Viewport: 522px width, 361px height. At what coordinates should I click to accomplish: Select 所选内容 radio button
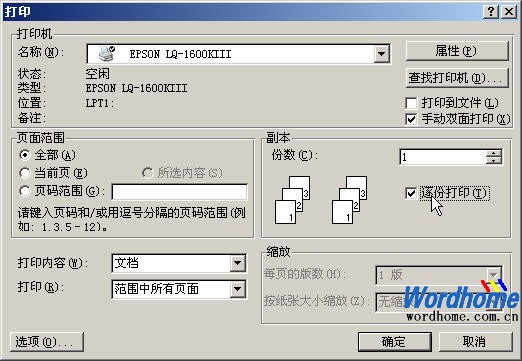147,173
